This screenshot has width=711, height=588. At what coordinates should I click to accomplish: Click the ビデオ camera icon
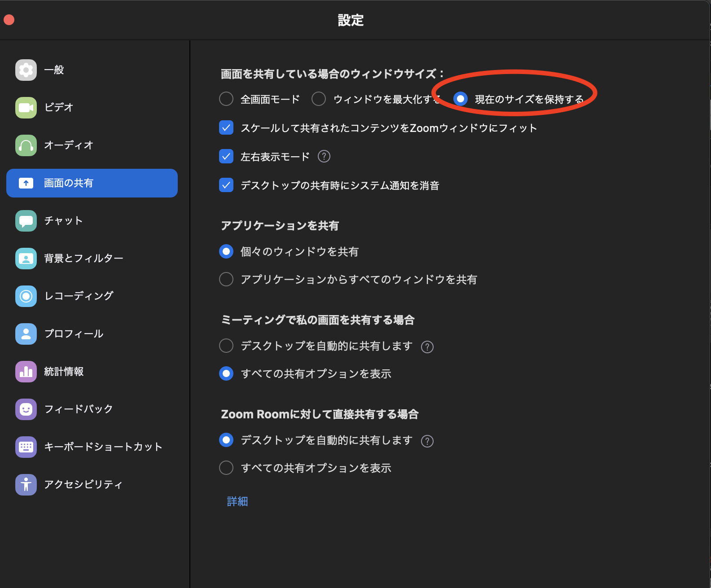26,108
